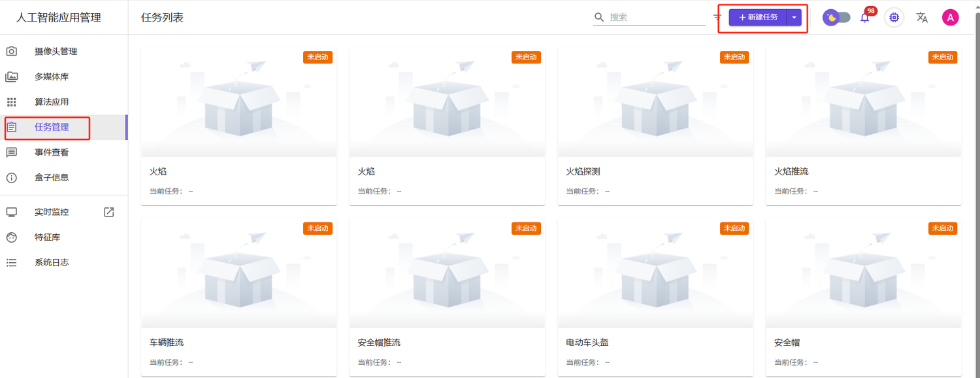Open the filter icon next to search
The image size is (980, 378).
(x=717, y=18)
